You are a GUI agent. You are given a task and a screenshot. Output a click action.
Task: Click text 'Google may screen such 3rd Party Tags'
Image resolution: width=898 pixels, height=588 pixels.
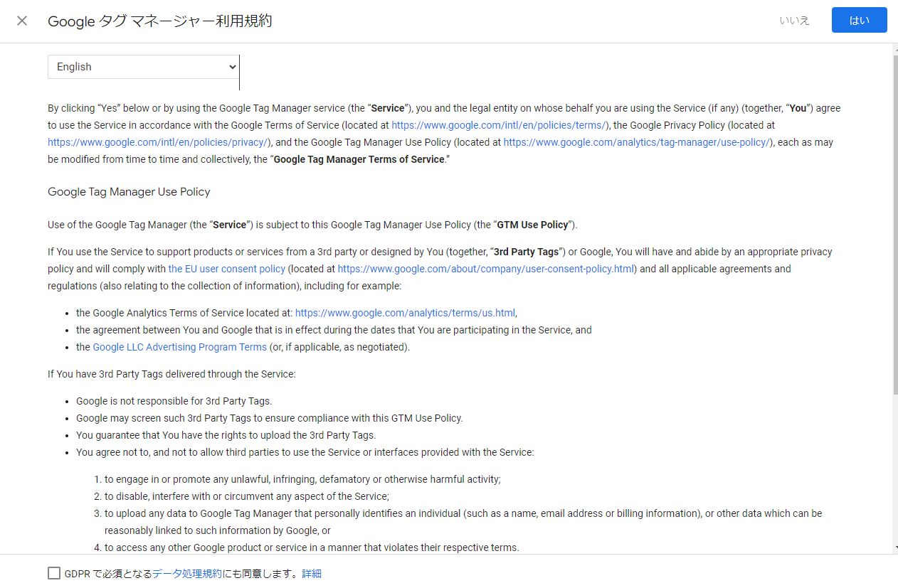269,418
